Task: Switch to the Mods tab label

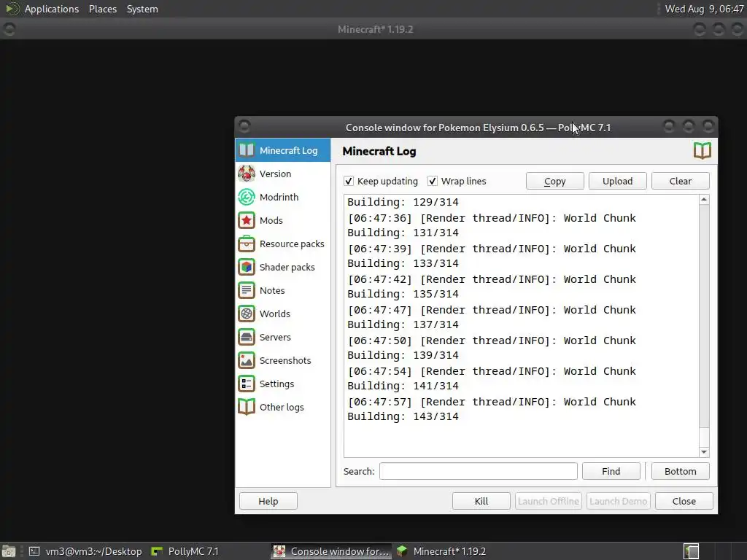Action: click(271, 220)
